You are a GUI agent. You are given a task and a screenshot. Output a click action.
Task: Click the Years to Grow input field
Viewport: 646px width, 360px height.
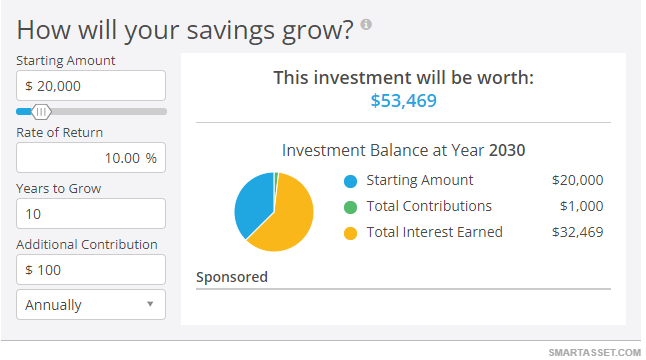(91, 214)
